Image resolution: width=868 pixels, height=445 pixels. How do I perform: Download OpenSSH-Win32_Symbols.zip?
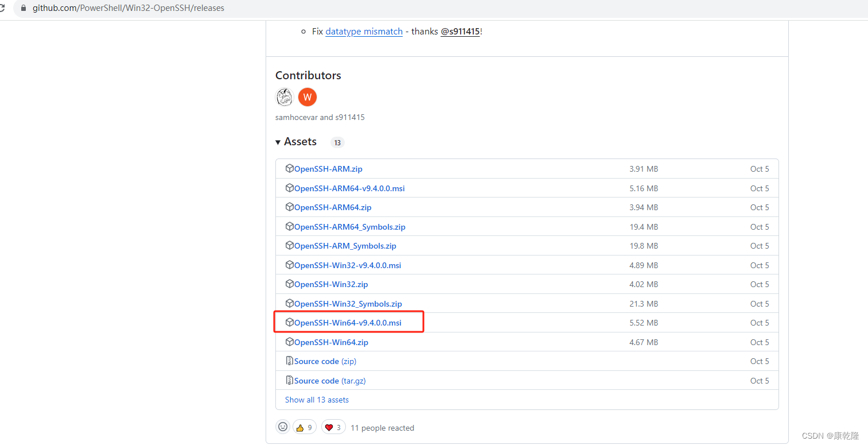click(348, 304)
